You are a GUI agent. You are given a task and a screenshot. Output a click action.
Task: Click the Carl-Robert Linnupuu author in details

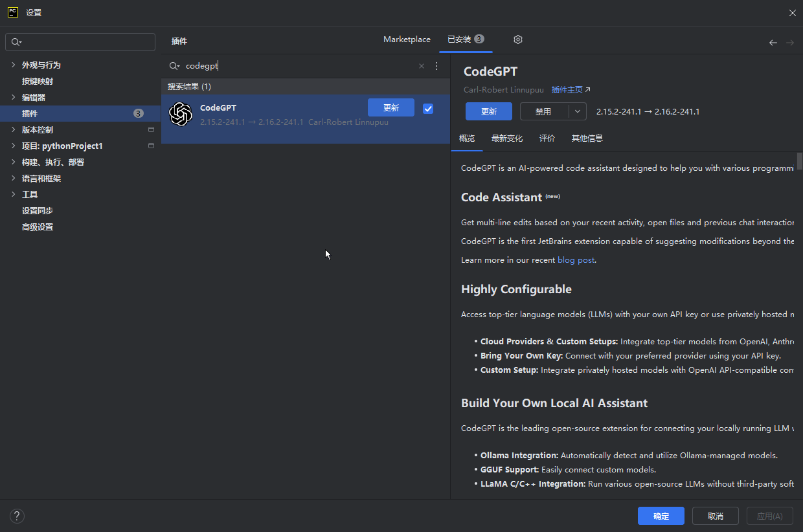click(x=504, y=90)
